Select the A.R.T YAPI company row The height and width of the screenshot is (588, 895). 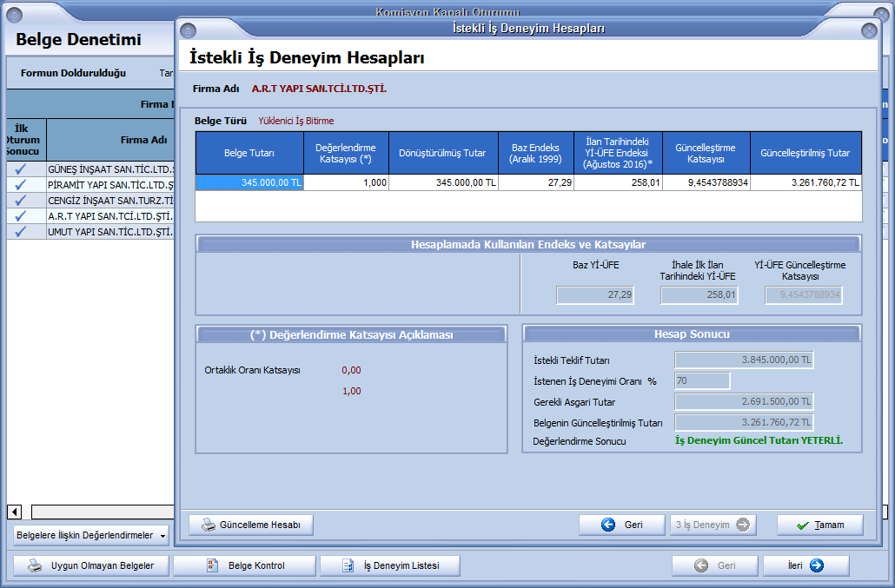(110, 216)
